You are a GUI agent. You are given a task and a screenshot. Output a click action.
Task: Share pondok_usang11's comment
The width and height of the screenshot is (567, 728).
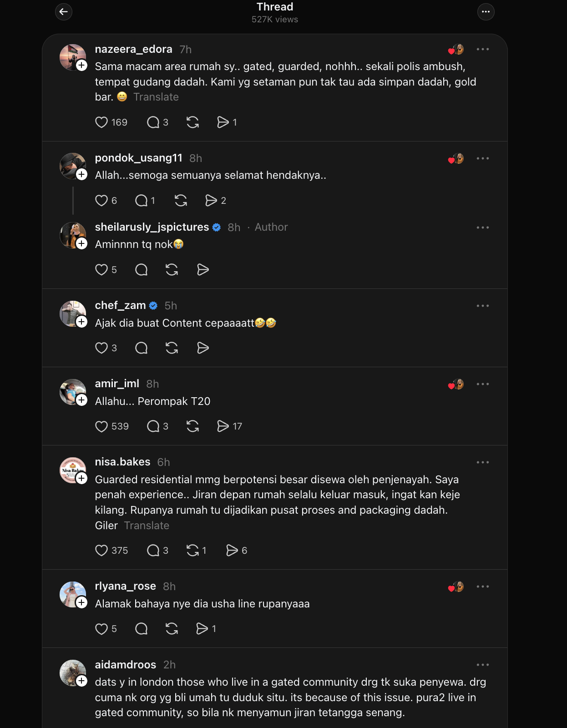(211, 201)
